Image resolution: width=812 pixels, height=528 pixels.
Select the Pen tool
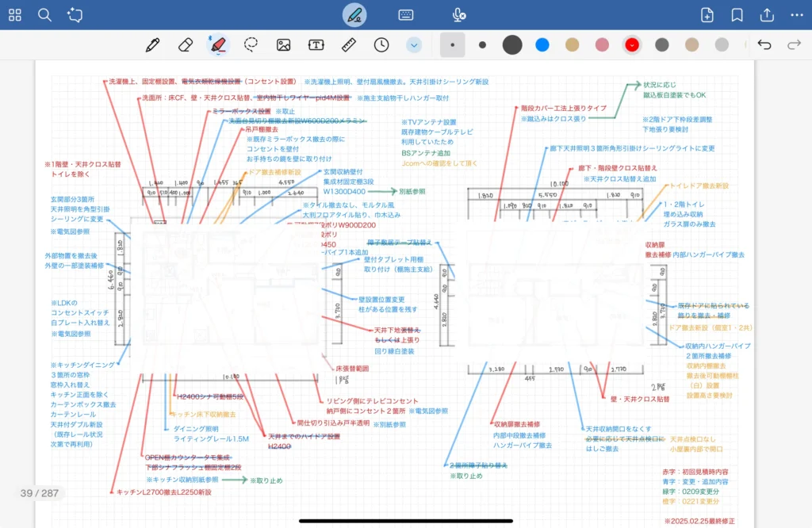click(x=153, y=44)
